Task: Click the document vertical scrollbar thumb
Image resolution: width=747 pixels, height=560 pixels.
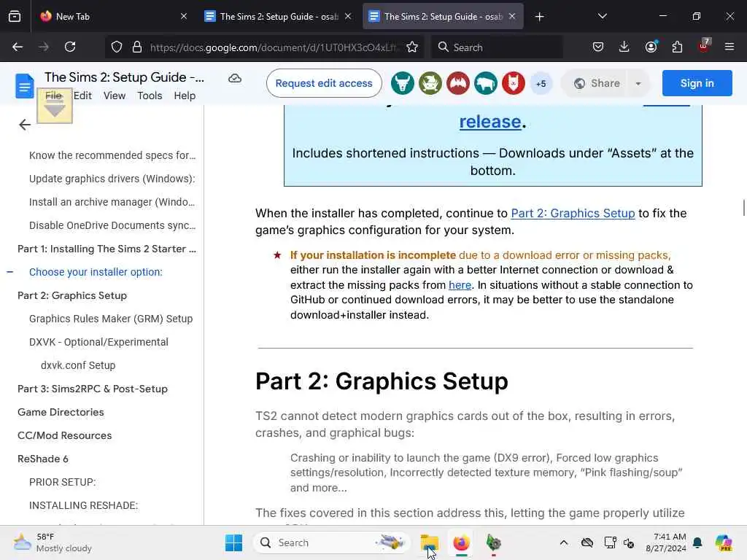Action: click(x=743, y=208)
